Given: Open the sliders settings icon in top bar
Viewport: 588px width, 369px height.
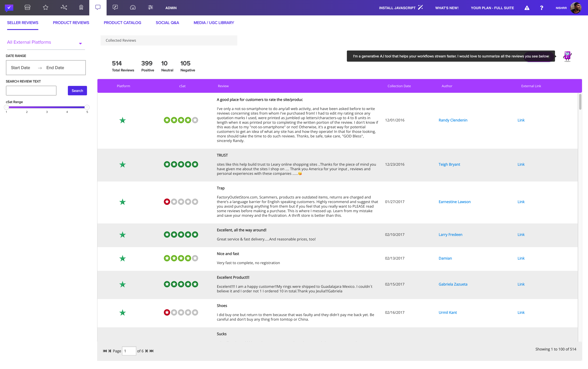Looking at the screenshot, I should pos(150,8).
